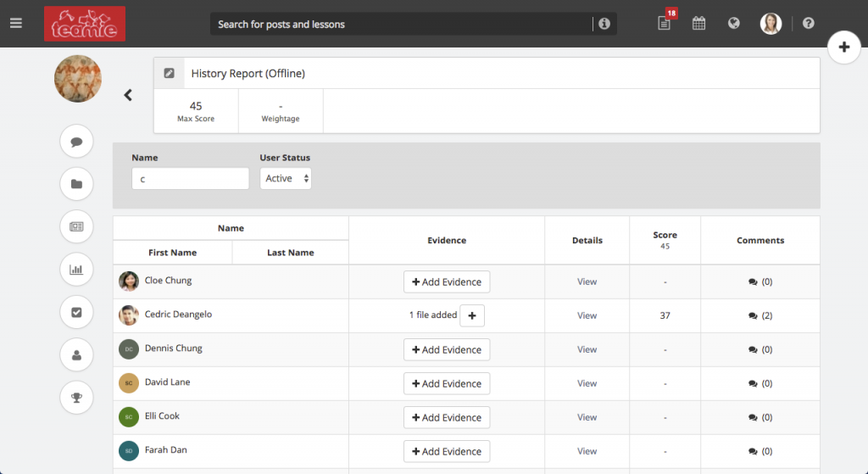Click the 45 Max Score box
Image resolution: width=868 pixels, height=474 pixels.
click(x=196, y=111)
